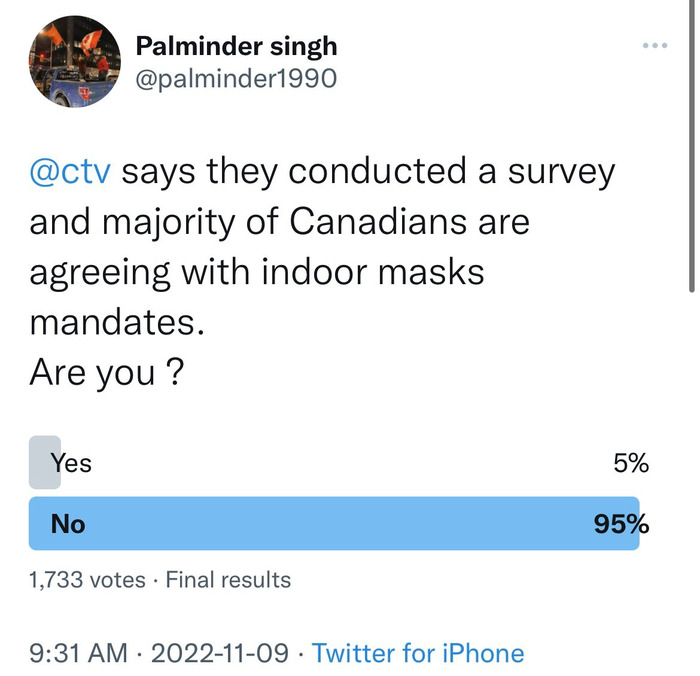Click Palminder singh's profile avatar
The image size is (700, 676).
[x=74, y=64]
